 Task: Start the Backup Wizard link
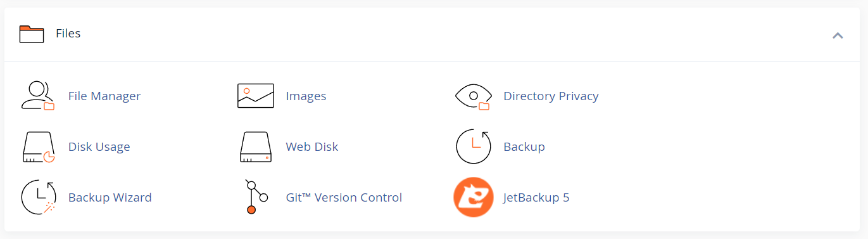(110, 198)
